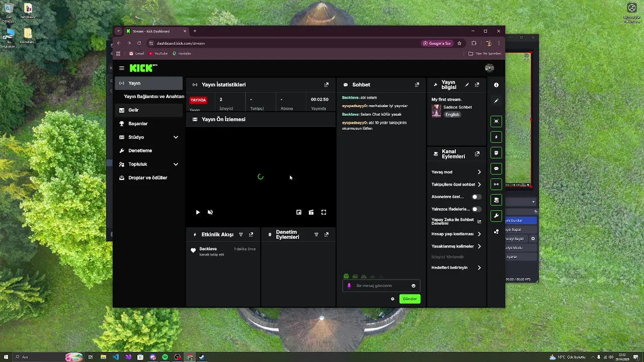This screenshot has width=644, height=362.
Task: Open a new Chrome tab
Action: pyautogui.click(x=195, y=31)
